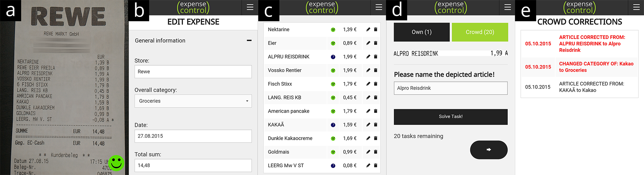Go to next task with arrow button
The width and height of the screenshot is (644, 175).
click(489, 150)
